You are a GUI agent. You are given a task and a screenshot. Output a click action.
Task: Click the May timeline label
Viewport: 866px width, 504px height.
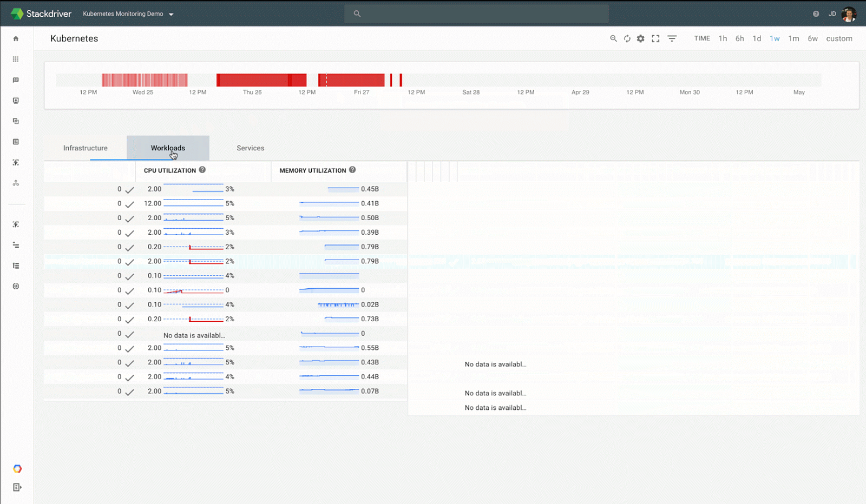(799, 92)
